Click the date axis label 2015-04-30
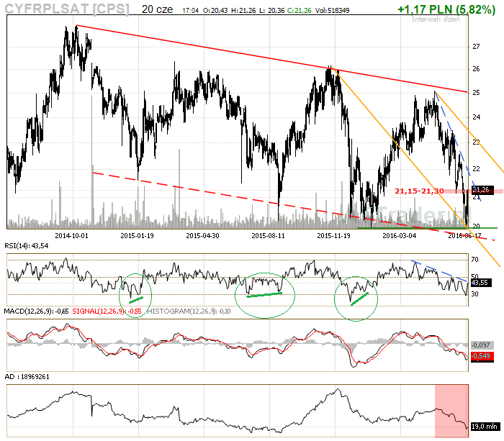Viewport: 504px width, 441px height. [202, 235]
